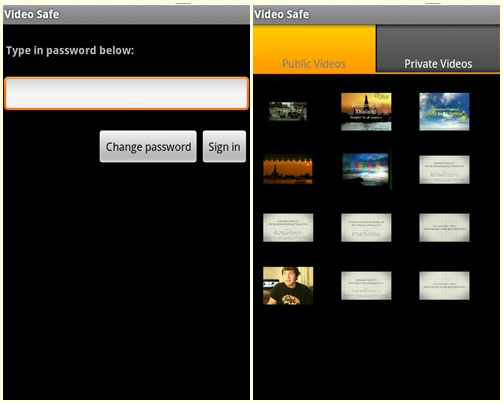Select middle paper thumbnail in bottom row
Image resolution: width=503 pixels, height=403 pixels.
click(366, 286)
